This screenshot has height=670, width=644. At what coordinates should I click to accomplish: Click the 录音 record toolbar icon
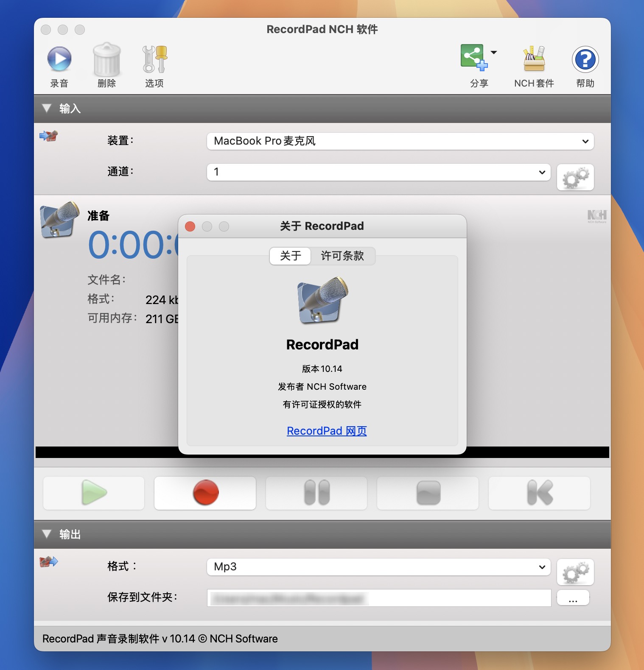59,59
